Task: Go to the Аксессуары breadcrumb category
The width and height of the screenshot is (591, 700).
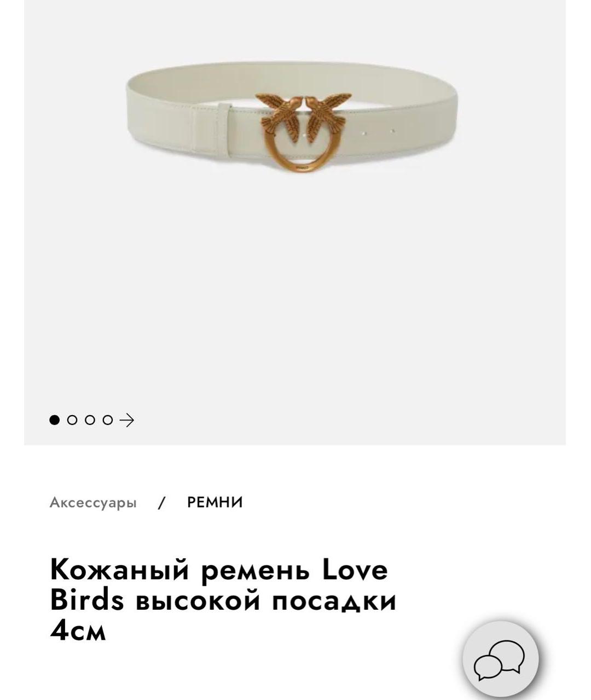Action: point(93,502)
